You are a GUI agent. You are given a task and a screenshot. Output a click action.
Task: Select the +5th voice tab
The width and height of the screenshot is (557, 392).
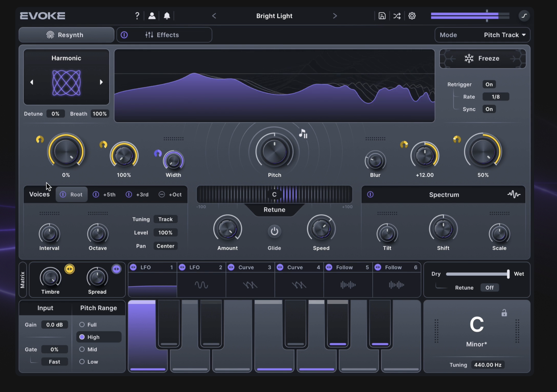[104, 194]
